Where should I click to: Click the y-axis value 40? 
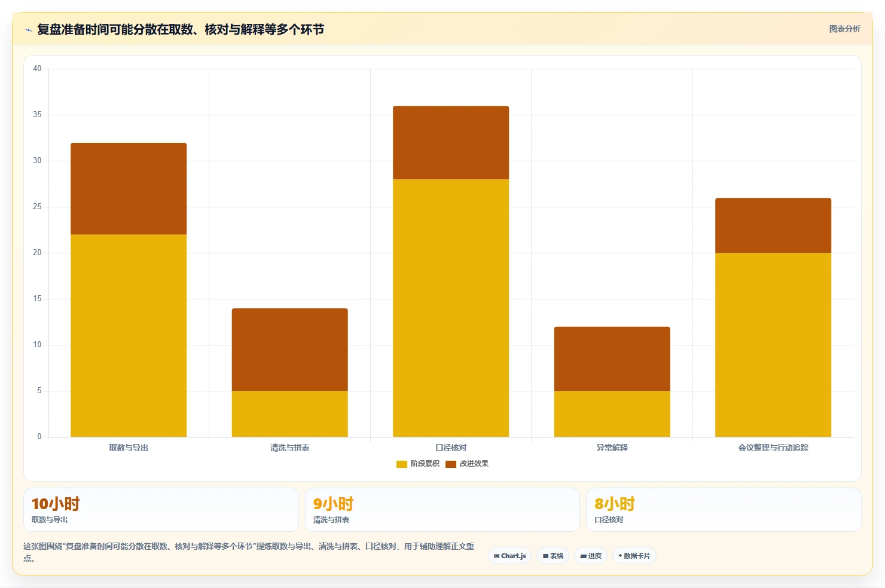coord(37,69)
